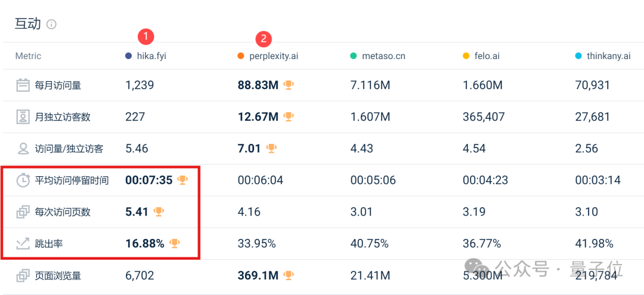Click the person icon for 访问量/独立访客
The image size is (644, 295).
[23, 149]
